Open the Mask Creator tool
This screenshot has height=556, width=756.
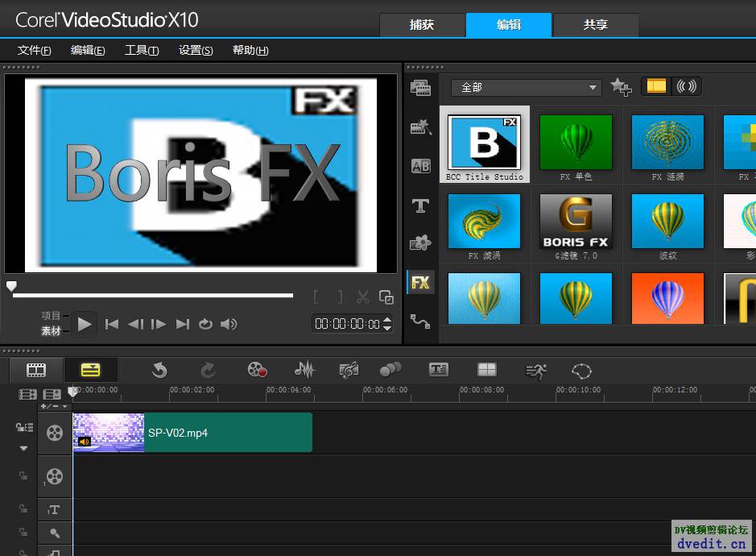pos(581,371)
